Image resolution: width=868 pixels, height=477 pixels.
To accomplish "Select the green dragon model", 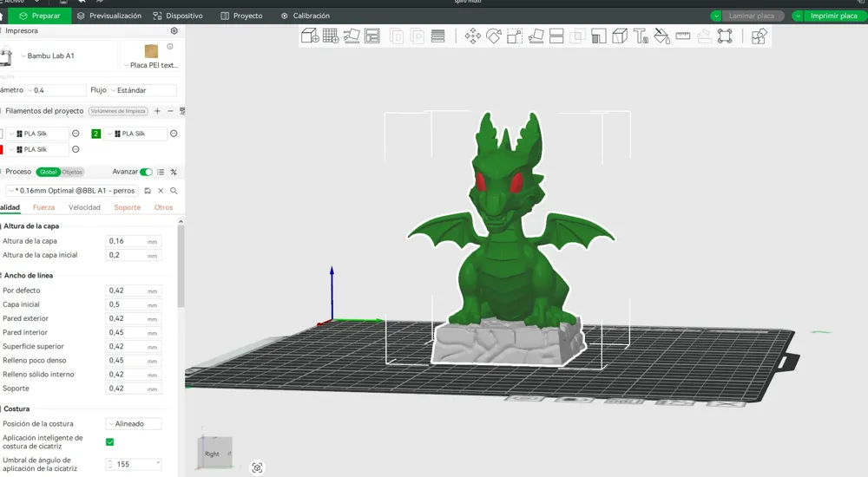I will point(510,221).
